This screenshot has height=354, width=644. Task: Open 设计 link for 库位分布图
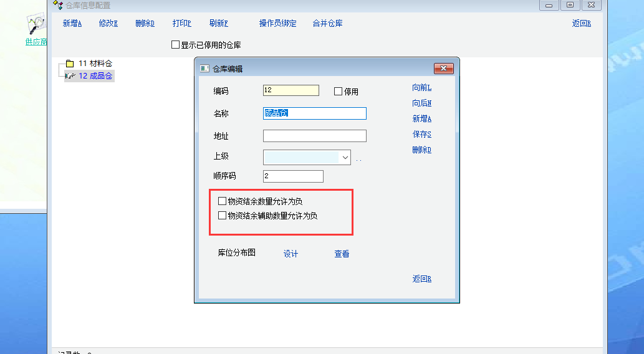click(x=291, y=254)
